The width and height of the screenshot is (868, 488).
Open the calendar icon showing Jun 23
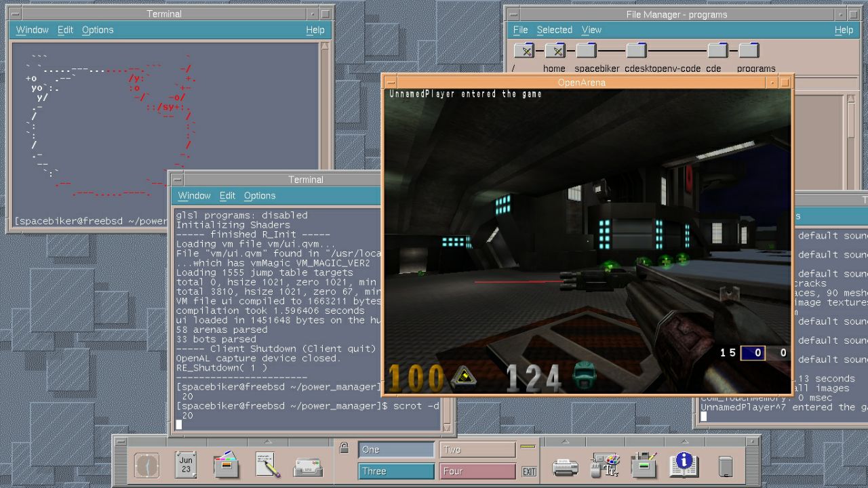(x=186, y=466)
